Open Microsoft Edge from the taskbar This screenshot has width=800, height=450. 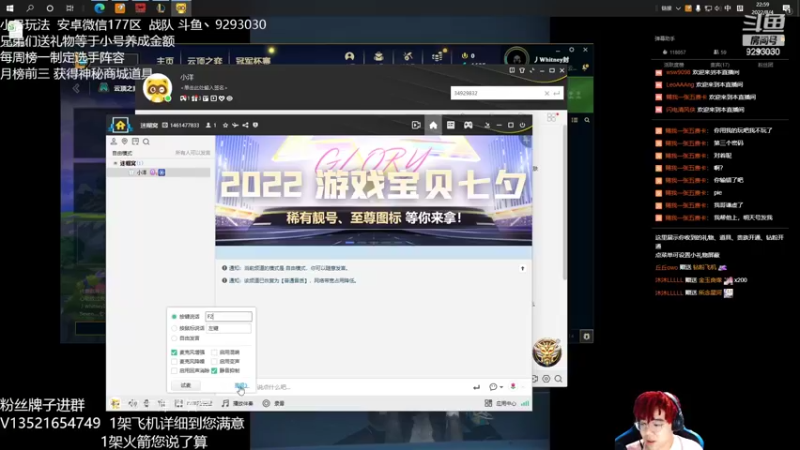point(99,8)
